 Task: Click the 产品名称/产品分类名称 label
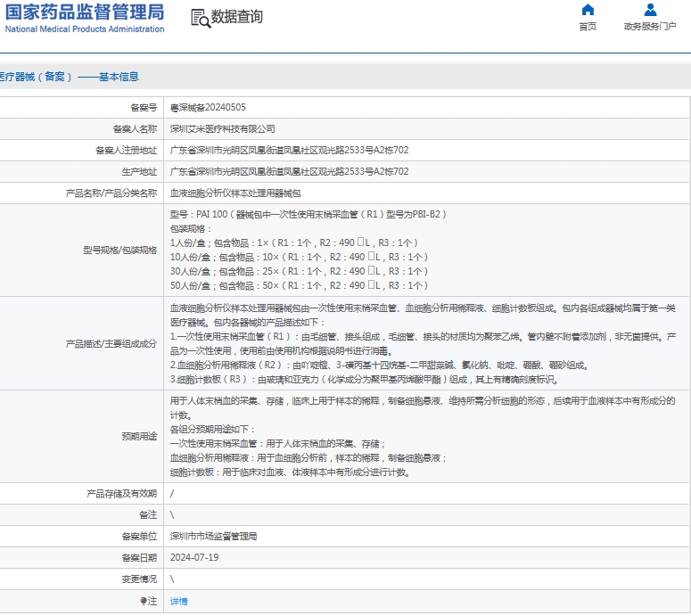point(111,193)
